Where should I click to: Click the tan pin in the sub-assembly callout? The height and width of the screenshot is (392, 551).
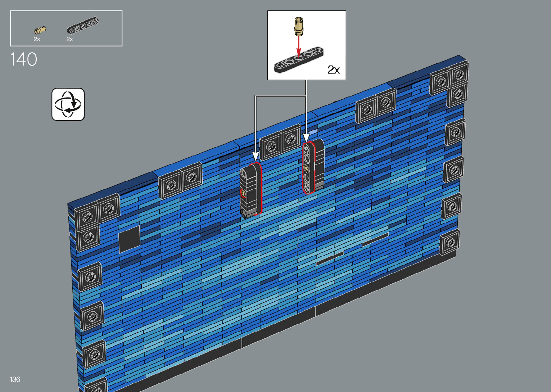(x=298, y=27)
